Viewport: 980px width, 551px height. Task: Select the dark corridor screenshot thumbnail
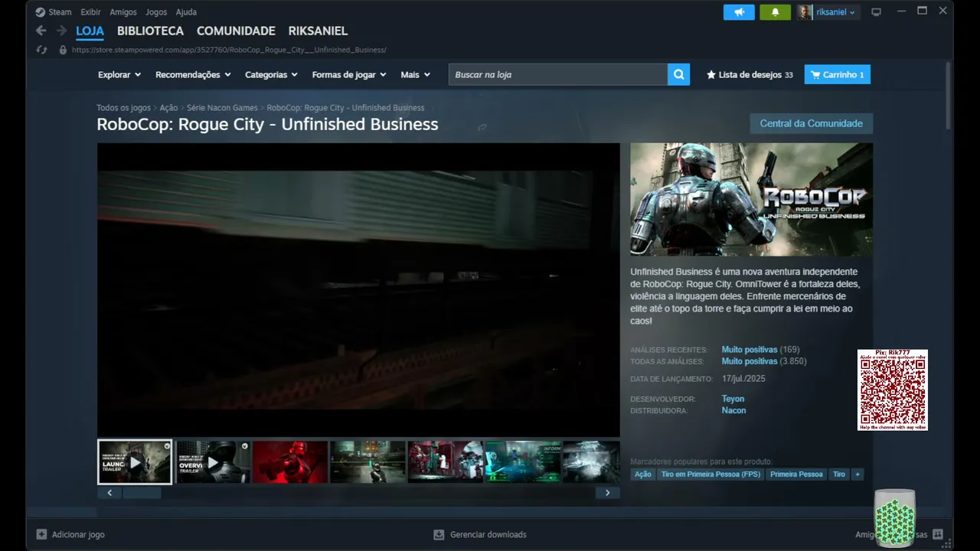click(367, 462)
